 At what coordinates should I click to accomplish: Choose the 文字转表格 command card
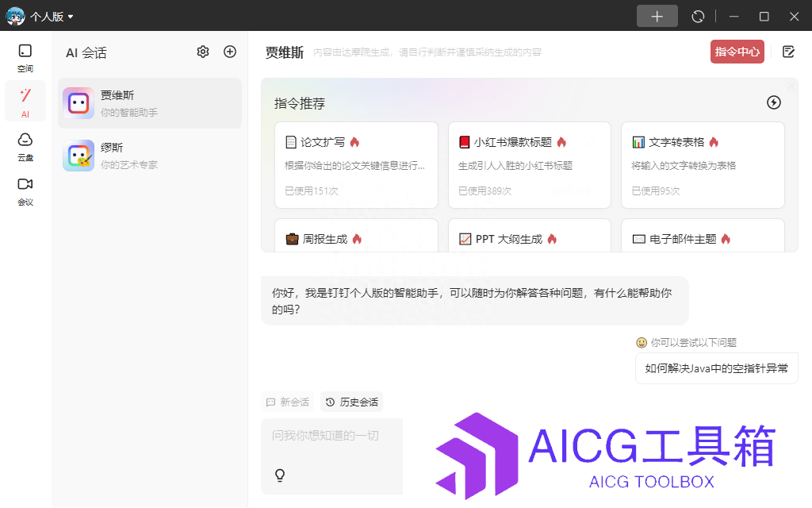pos(703,165)
